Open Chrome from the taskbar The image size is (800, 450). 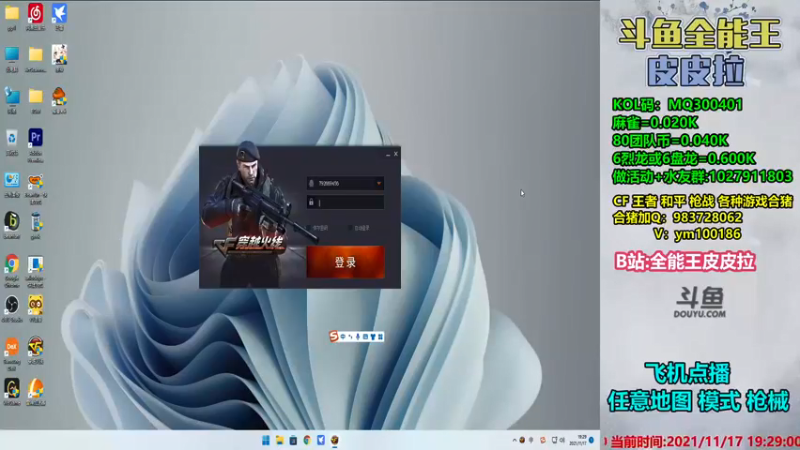[307, 440]
